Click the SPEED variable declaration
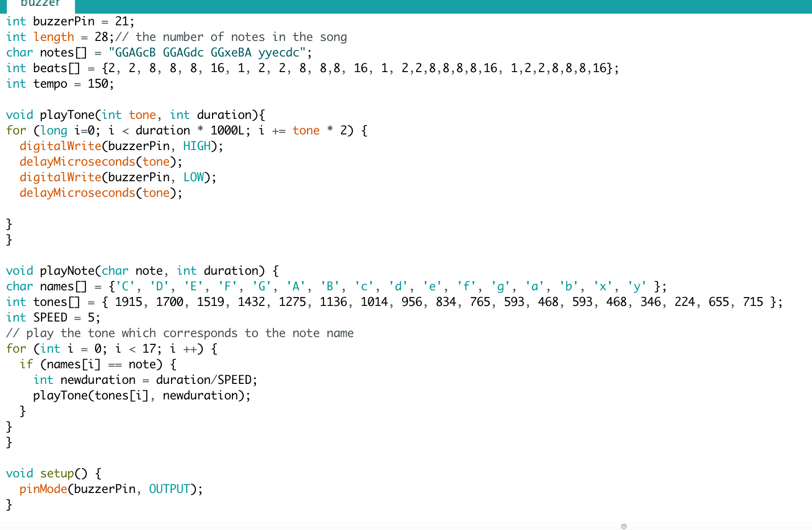 (x=50, y=318)
